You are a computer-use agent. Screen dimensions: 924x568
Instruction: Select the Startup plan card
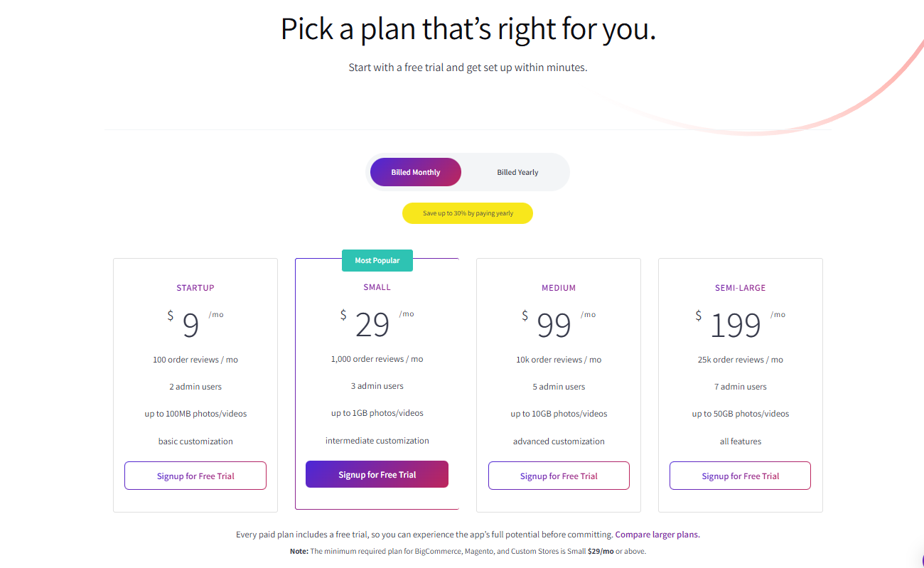click(x=195, y=384)
